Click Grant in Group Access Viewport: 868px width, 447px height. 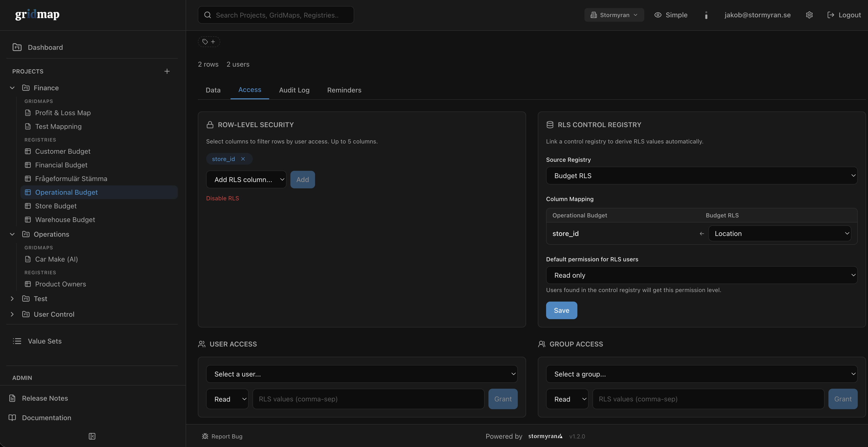point(843,399)
